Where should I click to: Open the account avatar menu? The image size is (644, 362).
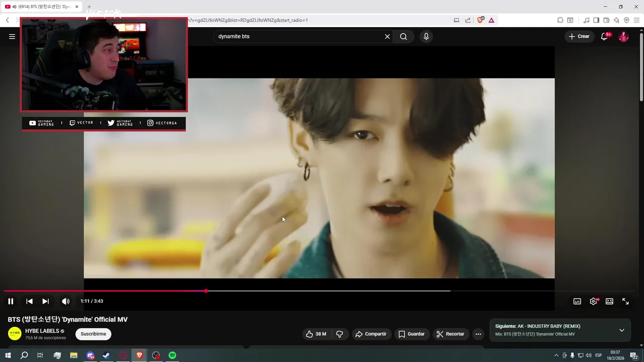pos(623,36)
